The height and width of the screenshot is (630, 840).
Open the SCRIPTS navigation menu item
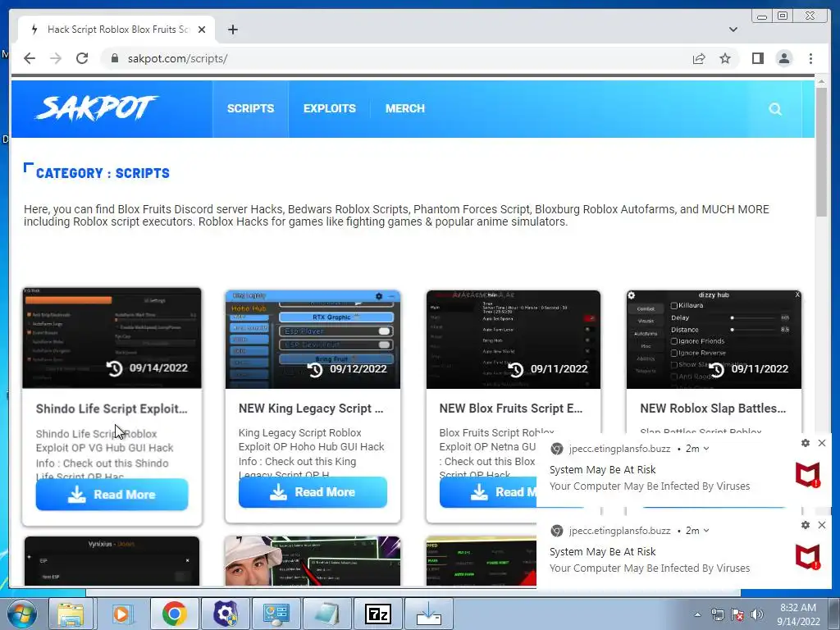pos(250,109)
